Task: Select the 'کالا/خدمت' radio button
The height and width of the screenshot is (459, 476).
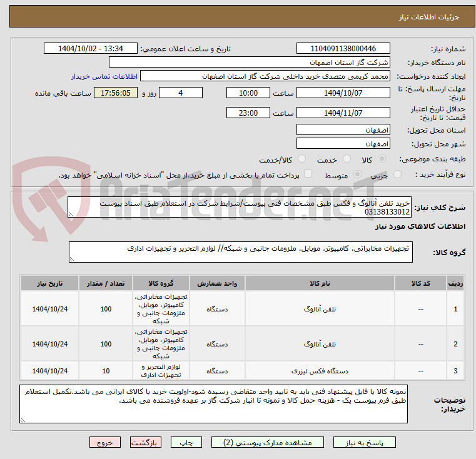Action: point(301,159)
